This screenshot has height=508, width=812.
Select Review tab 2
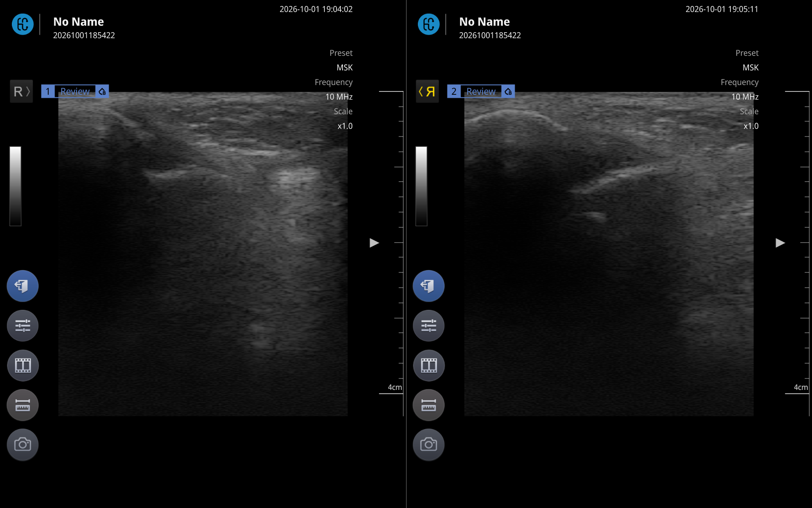pyautogui.click(x=481, y=91)
